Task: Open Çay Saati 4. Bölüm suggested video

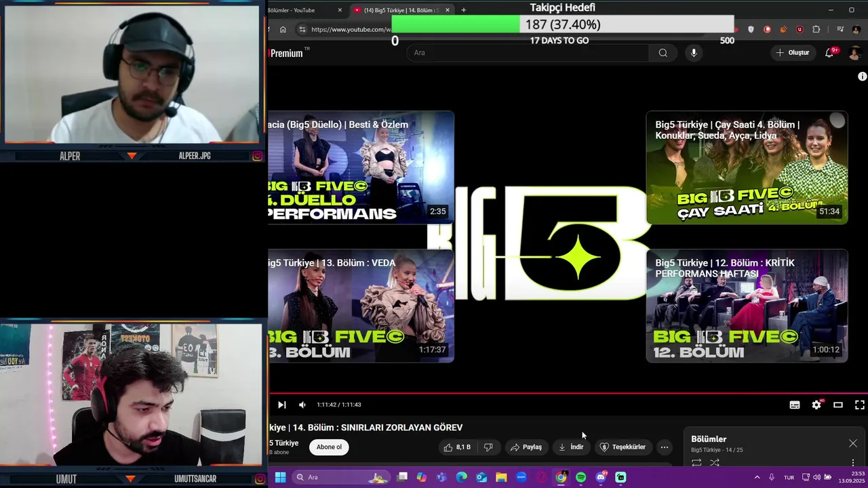Action: [x=747, y=167]
